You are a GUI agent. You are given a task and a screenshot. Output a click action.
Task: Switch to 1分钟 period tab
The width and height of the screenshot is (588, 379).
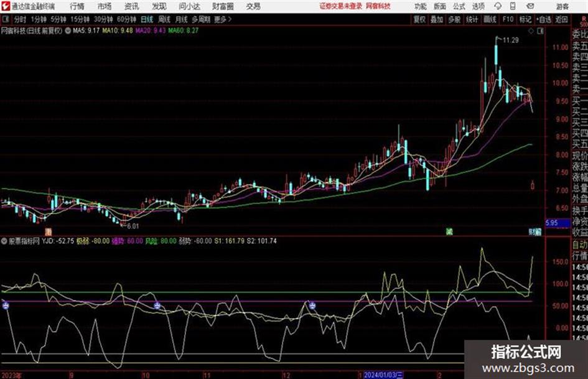[39, 19]
